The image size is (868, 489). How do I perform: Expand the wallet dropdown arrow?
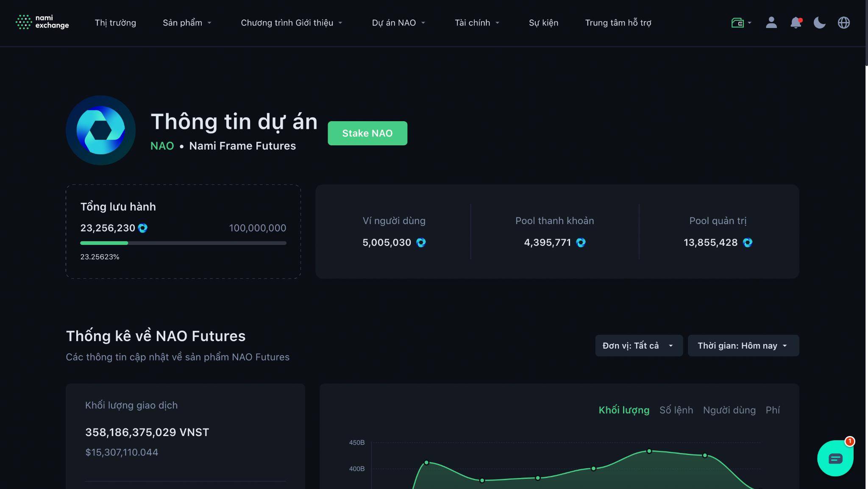[749, 23]
